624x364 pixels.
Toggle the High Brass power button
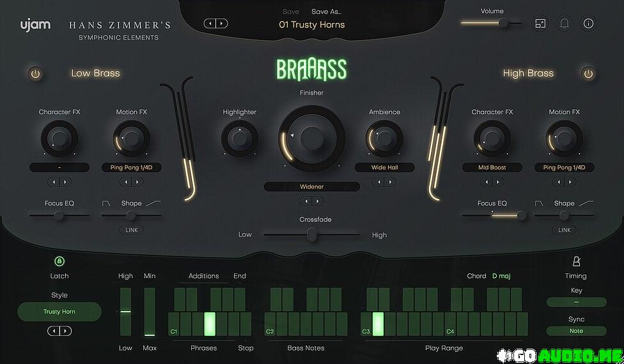point(588,73)
